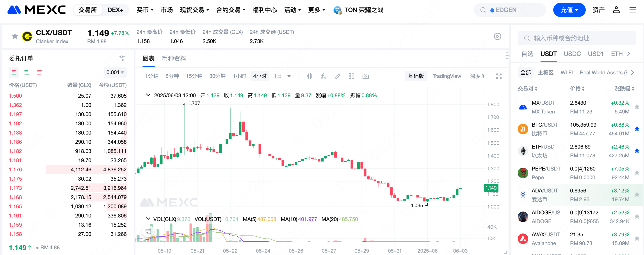Viewport: 644px width, 255px height.
Task: Click the user profile icon
Action: coord(616,10)
